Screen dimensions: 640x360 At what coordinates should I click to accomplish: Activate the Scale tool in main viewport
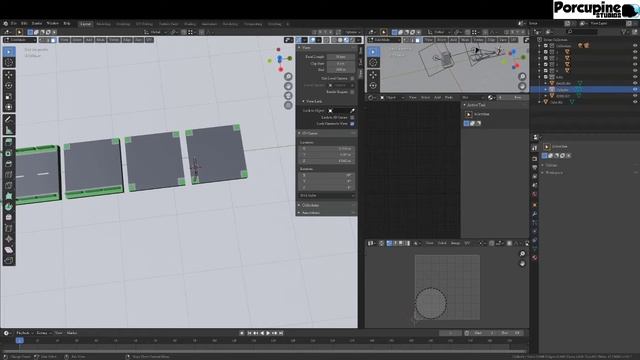9,97
